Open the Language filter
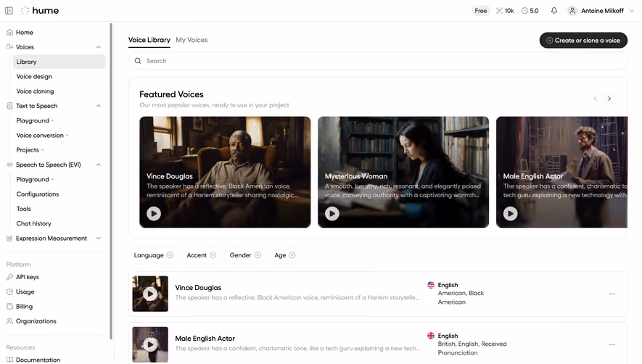This screenshot has height=364, width=642. coord(154,255)
